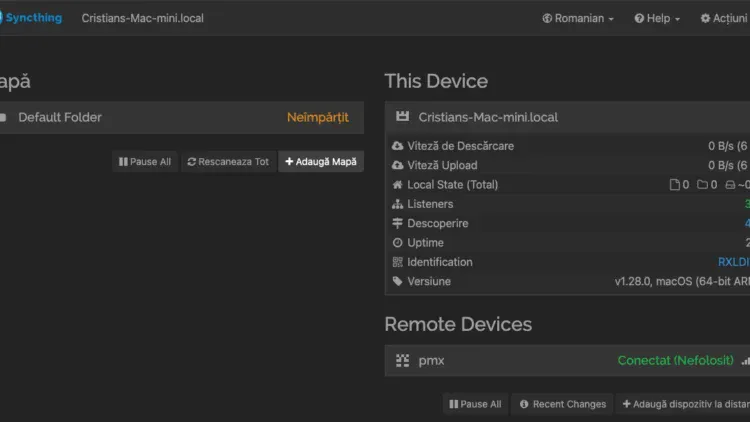Click the Syncthing logo icon
This screenshot has width=750, height=422.
pos(4,18)
